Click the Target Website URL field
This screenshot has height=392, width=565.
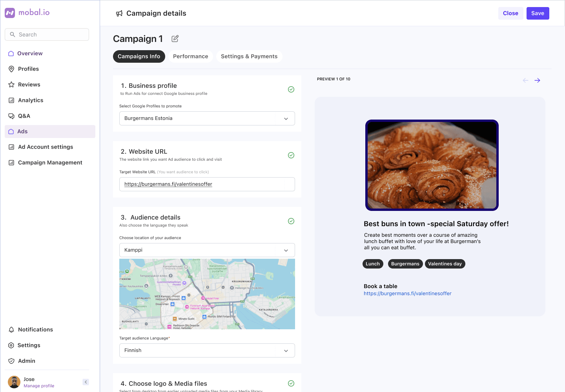207,184
